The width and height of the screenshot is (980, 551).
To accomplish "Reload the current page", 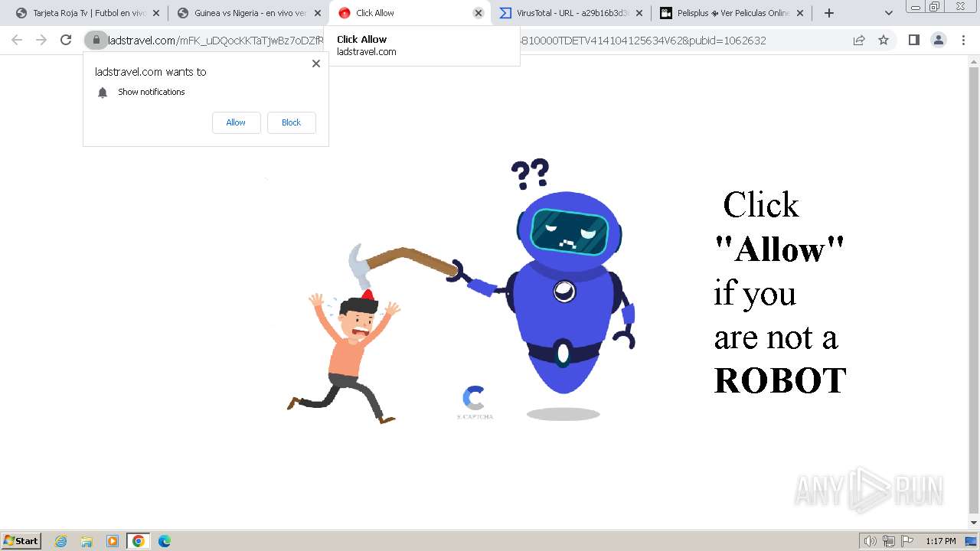I will coord(66,41).
